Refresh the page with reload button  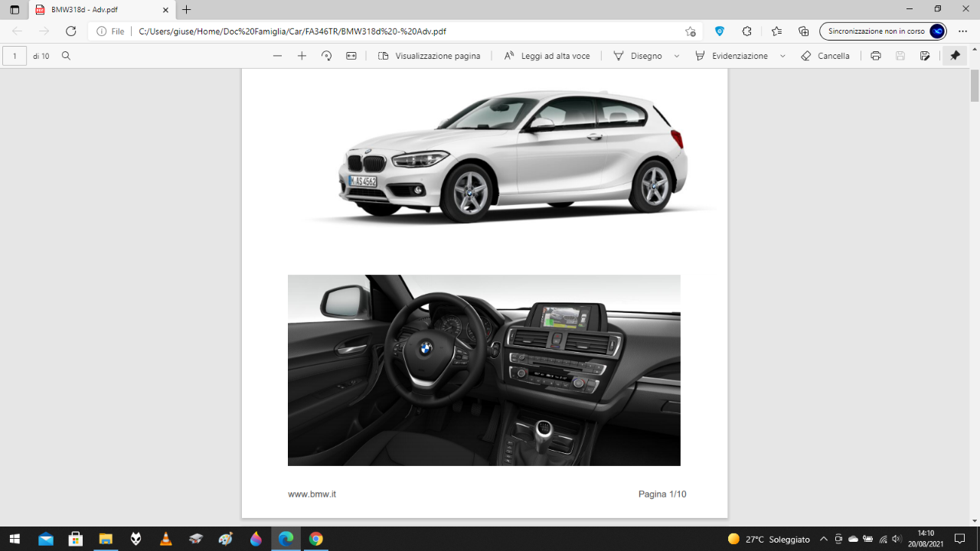[70, 31]
